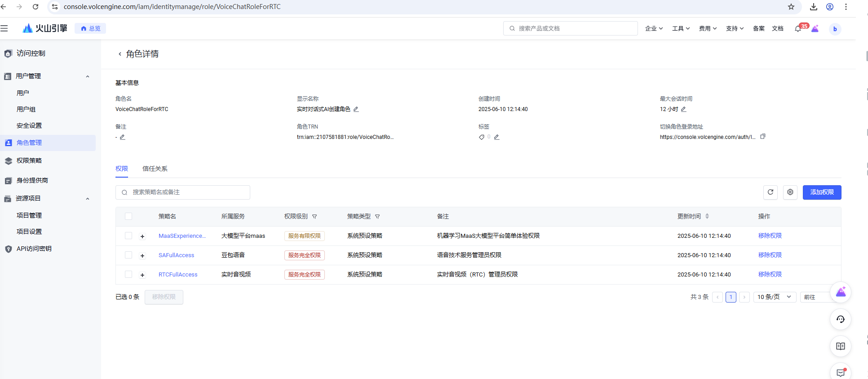Open the SAFullAccess policy link
This screenshot has width=868, height=379.
pyautogui.click(x=176, y=255)
